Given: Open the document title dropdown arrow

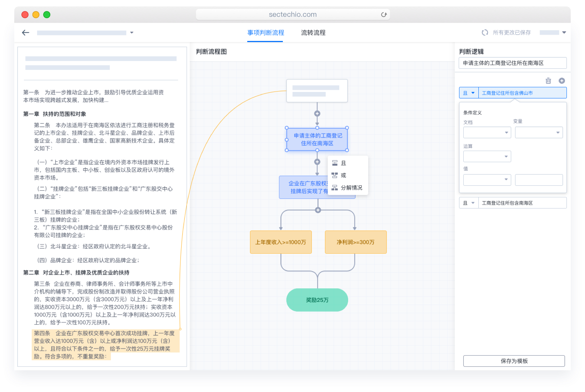Looking at the screenshot, I should [x=132, y=33].
